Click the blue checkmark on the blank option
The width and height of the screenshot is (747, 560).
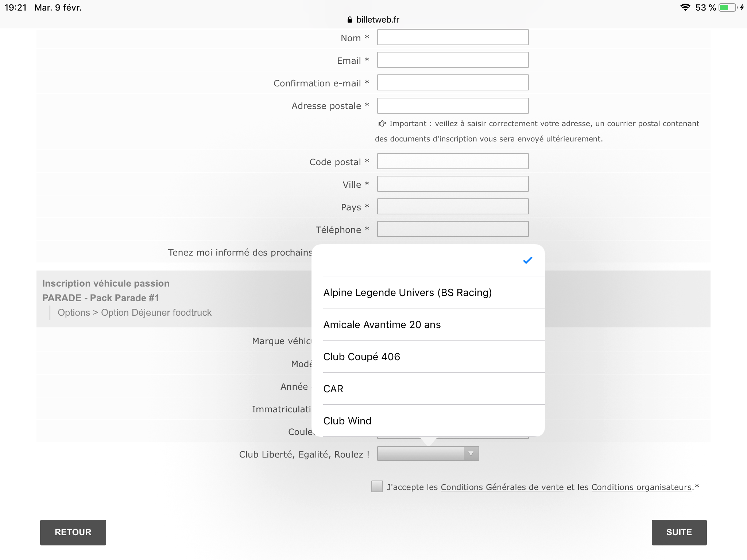point(527,260)
